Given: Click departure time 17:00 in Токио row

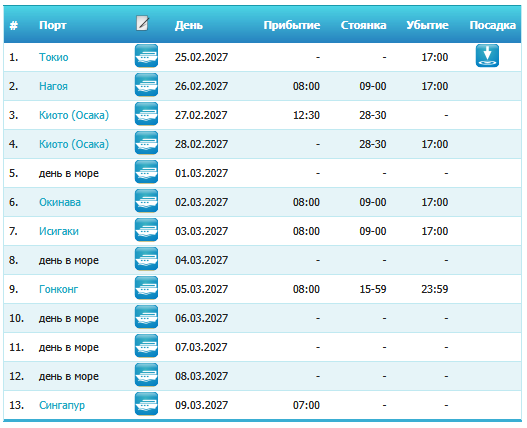Looking at the screenshot, I should pos(435,57).
